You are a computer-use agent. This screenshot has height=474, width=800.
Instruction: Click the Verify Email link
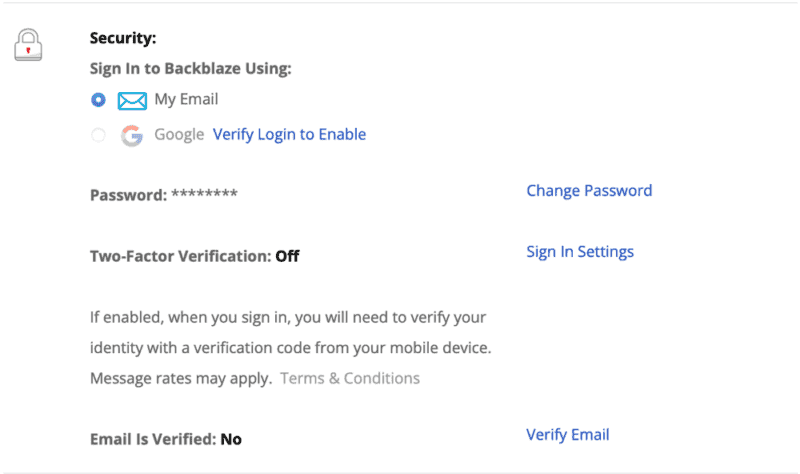[568, 435]
